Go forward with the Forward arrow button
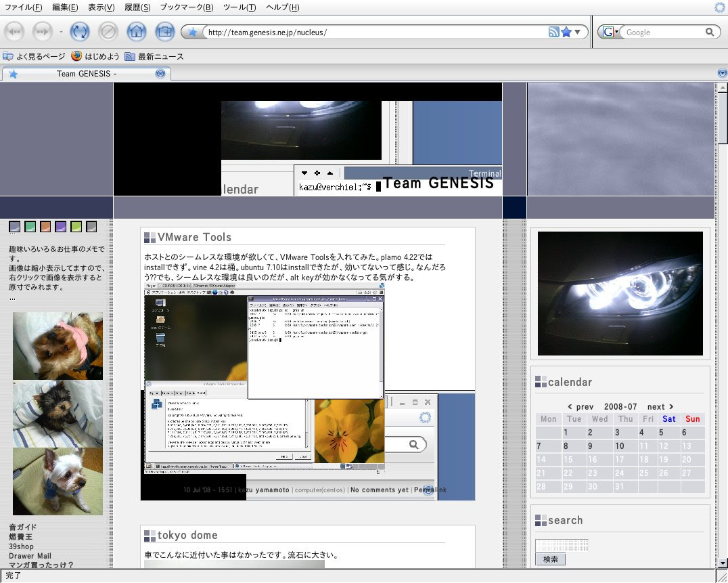This screenshot has width=728, height=583. click(x=42, y=32)
